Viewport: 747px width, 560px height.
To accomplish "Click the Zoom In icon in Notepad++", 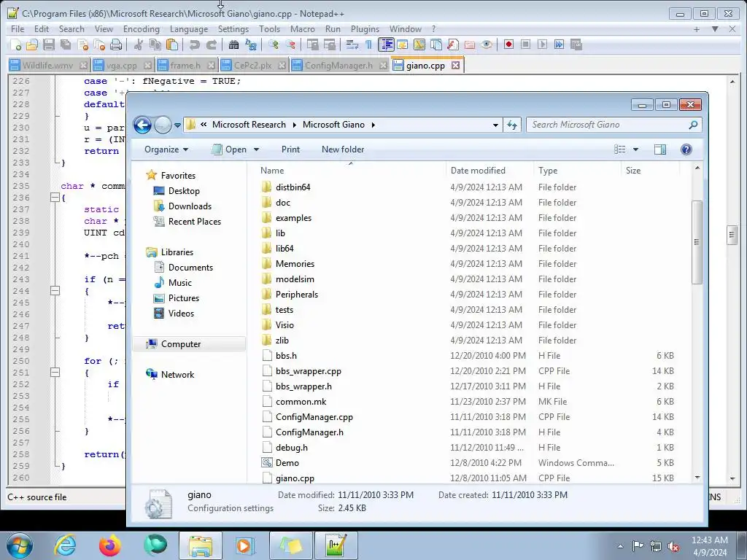I will [274, 44].
